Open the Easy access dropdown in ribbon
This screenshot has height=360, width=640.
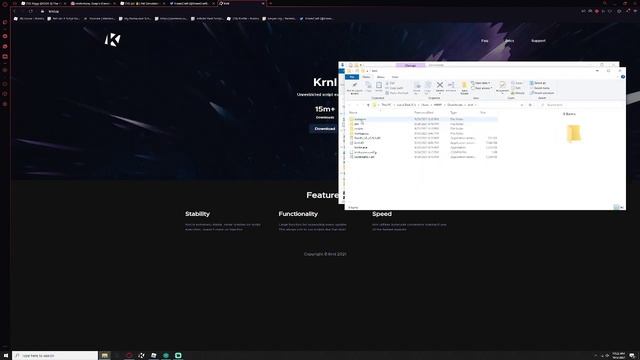click(482, 88)
